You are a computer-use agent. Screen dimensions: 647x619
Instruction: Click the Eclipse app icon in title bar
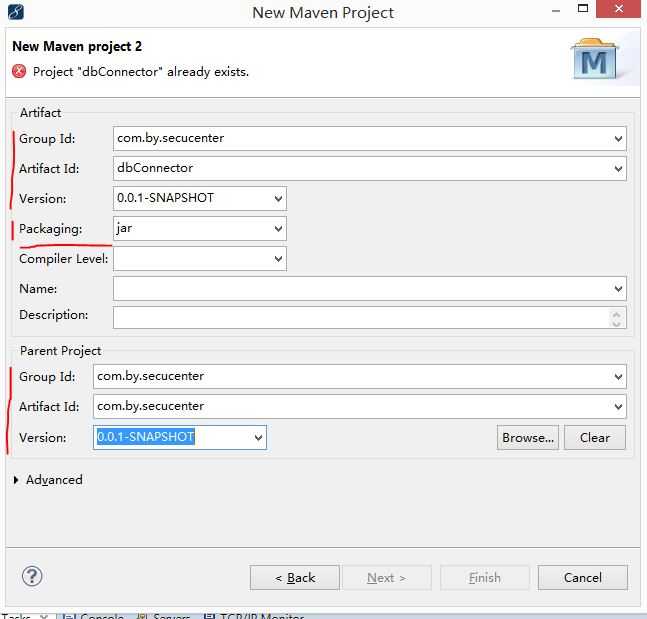click(x=16, y=11)
